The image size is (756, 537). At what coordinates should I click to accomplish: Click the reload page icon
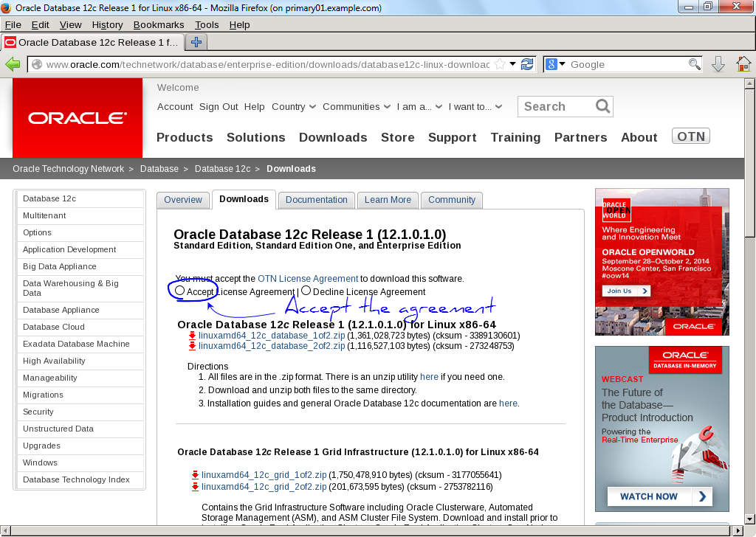click(527, 64)
